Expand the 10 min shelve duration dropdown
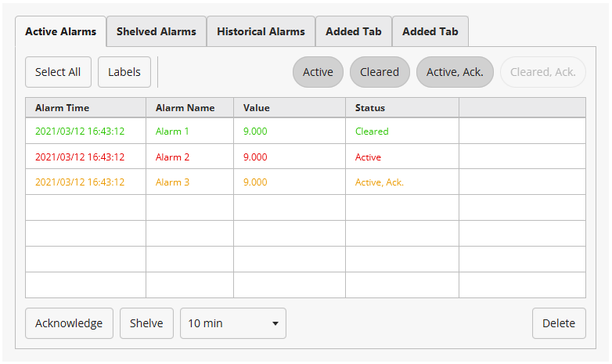Image resolution: width=612 pixels, height=364 pixels. pos(233,323)
